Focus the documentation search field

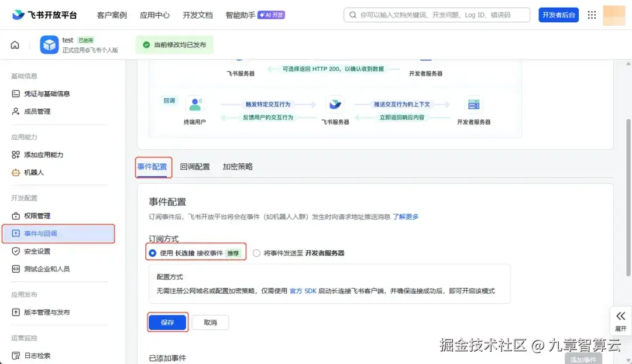pos(437,15)
